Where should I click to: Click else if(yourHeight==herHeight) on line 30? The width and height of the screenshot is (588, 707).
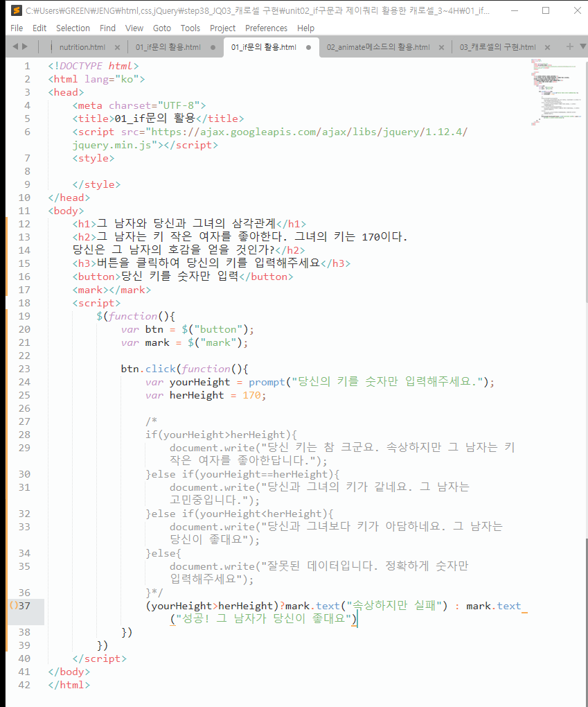(246, 474)
